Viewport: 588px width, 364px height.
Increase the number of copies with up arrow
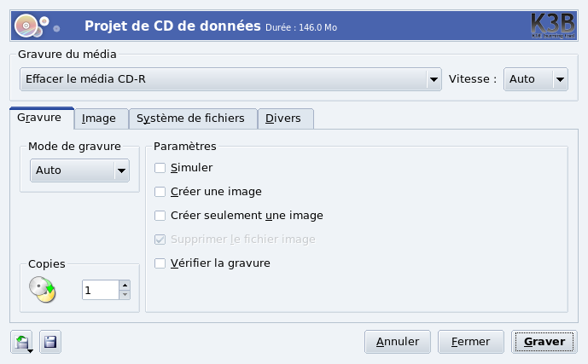[125, 286]
